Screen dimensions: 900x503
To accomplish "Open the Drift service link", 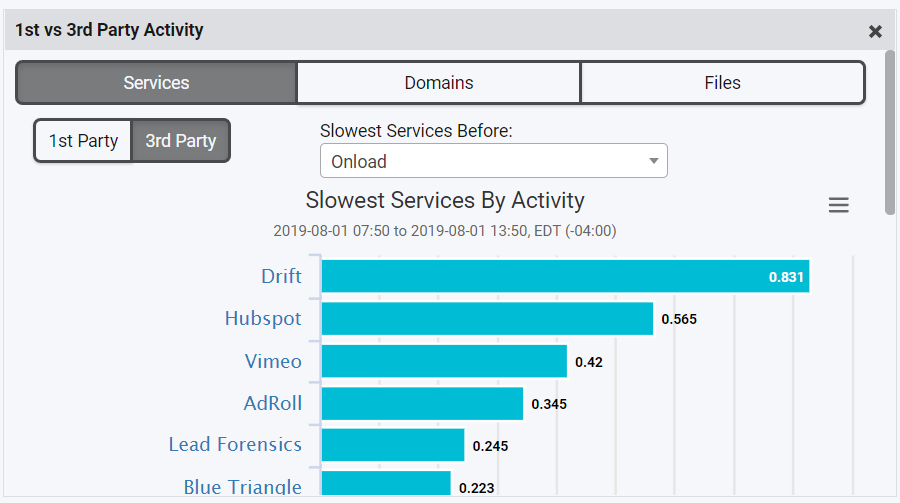I will point(281,276).
